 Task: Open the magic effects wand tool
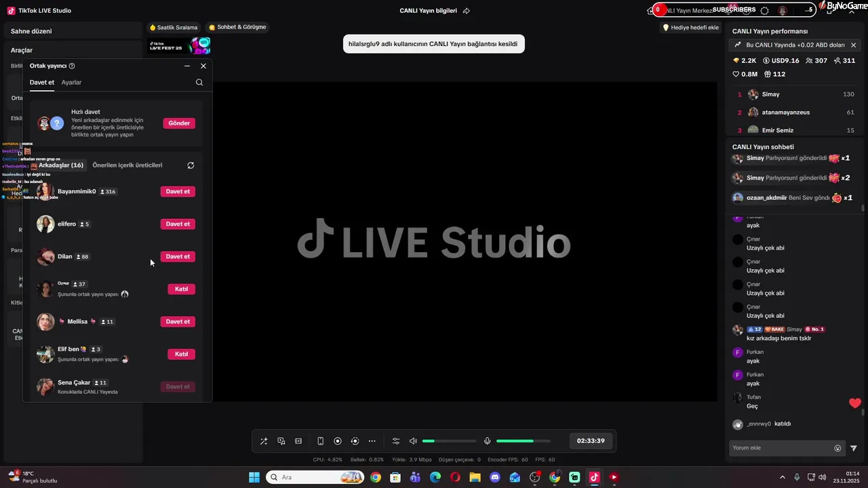point(264,441)
